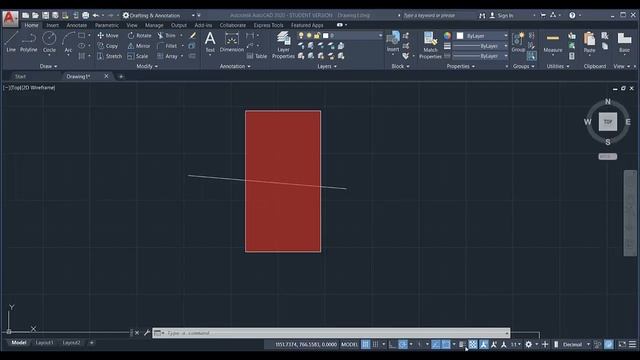The image size is (640, 360).
Task: Insert a Table from Annotation panel
Action: [x=257, y=56]
